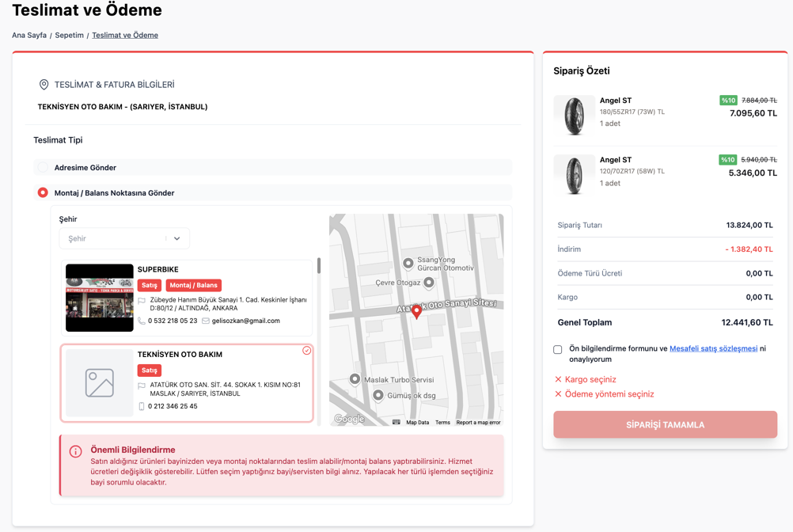This screenshot has width=793, height=532.
Task: Open the Şehir city dropdown
Action: click(115, 238)
